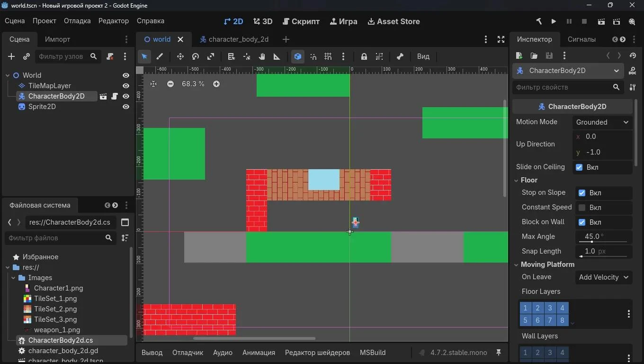Hide the World node via eye icon

coord(126,75)
